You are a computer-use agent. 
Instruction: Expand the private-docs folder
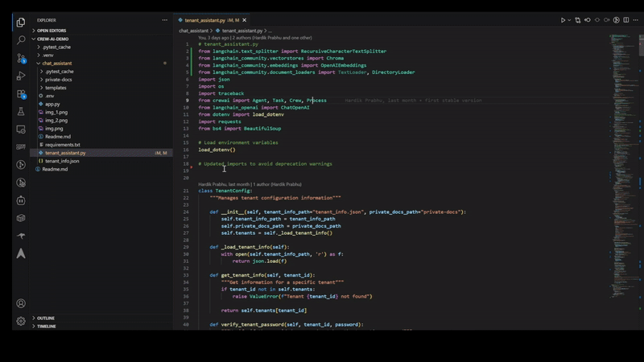click(58, 80)
